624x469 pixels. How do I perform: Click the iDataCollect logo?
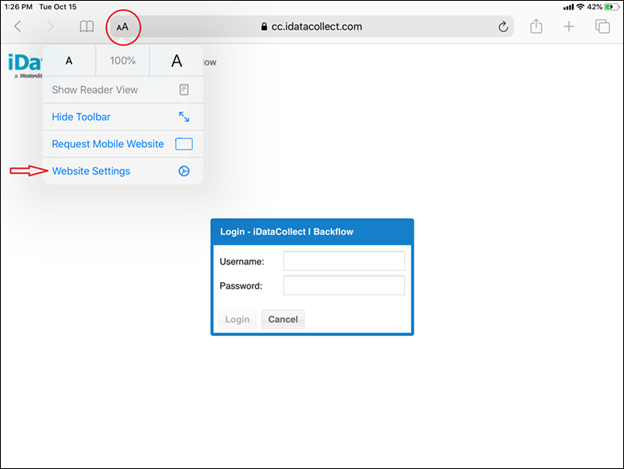[25, 66]
